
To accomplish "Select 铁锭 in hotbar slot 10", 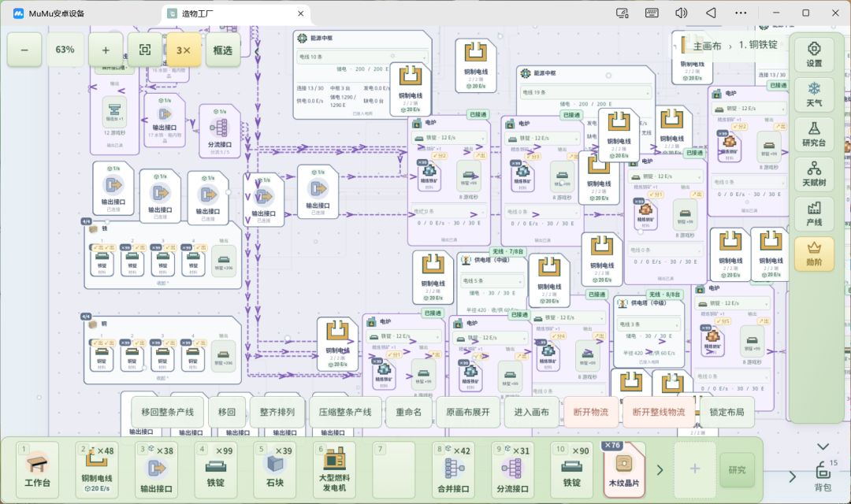I will pos(572,470).
